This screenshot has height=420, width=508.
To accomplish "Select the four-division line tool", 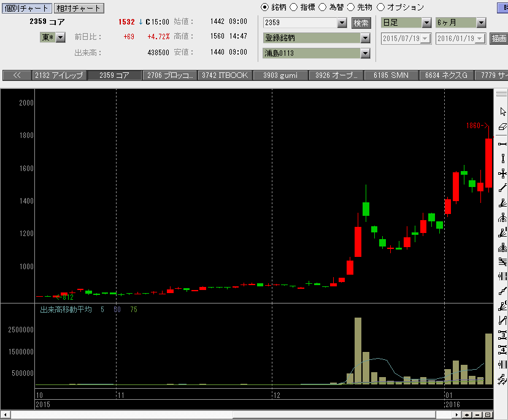I will coord(502,349).
